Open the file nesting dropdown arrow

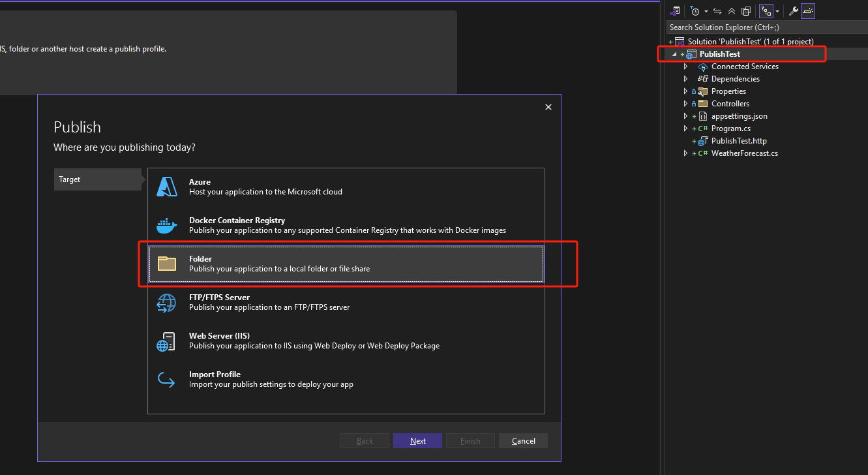tap(777, 12)
